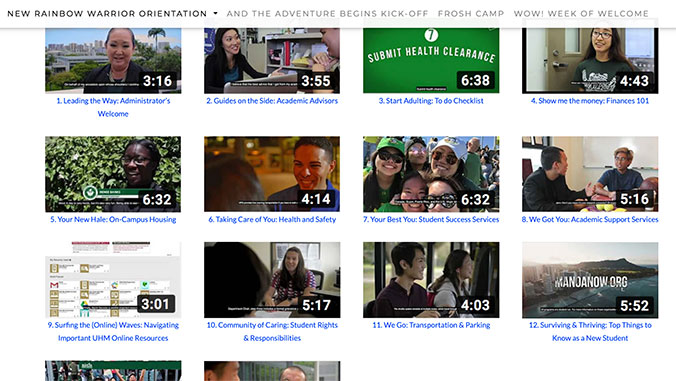The height and width of the screenshot is (381, 676).
Task: Play the Health and Safety video thumbnail
Action: click(x=272, y=174)
